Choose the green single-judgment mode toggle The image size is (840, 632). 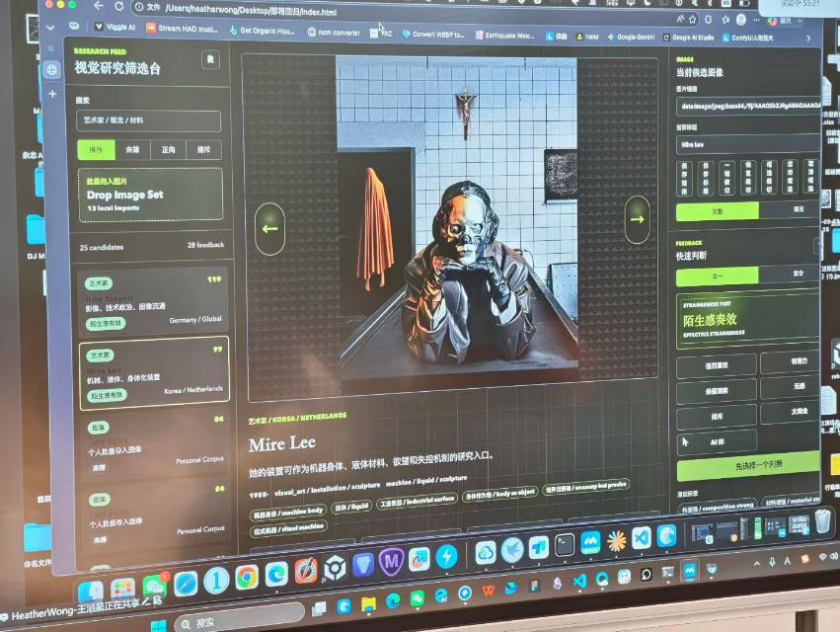click(718, 276)
